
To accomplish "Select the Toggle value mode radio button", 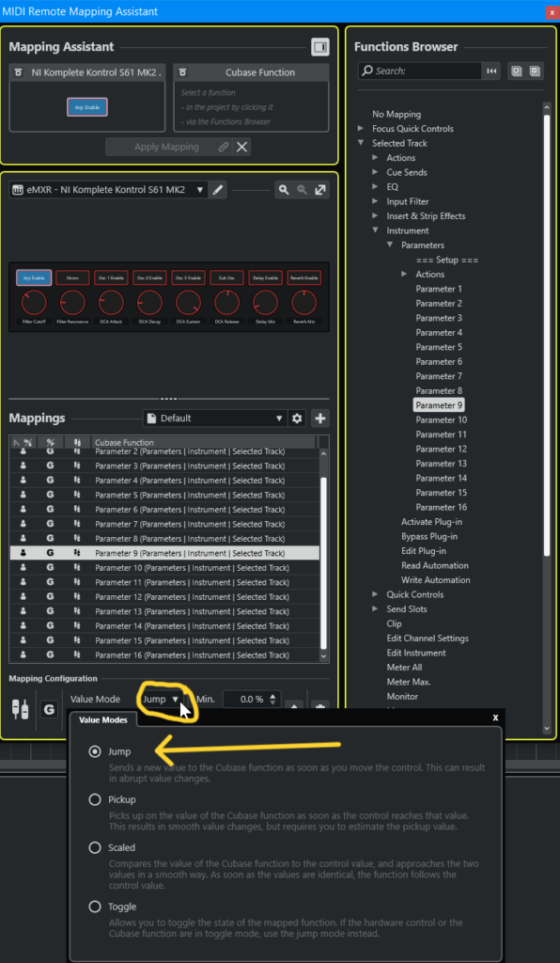I will coord(95,907).
